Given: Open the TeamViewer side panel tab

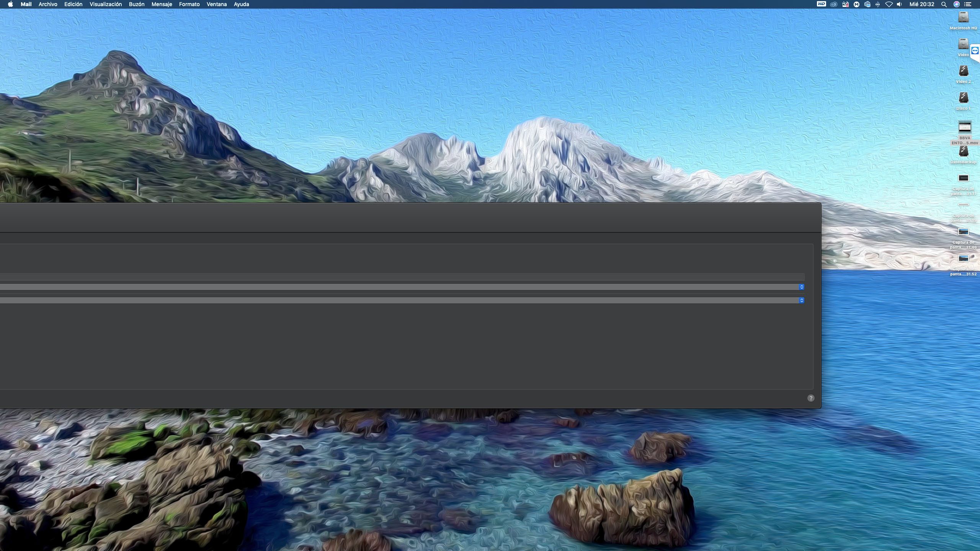Looking at the screenshot, I should [x=975, y=51].
